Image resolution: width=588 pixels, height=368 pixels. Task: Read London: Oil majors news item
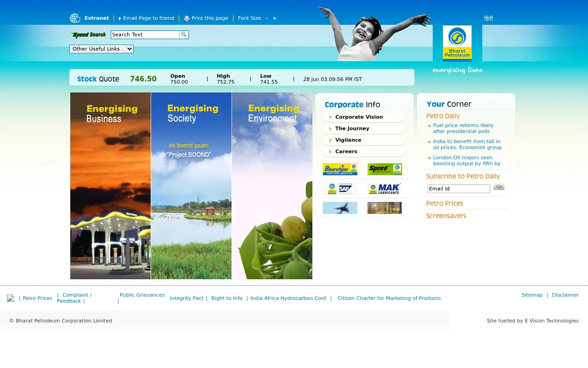(x=467, y=161)
